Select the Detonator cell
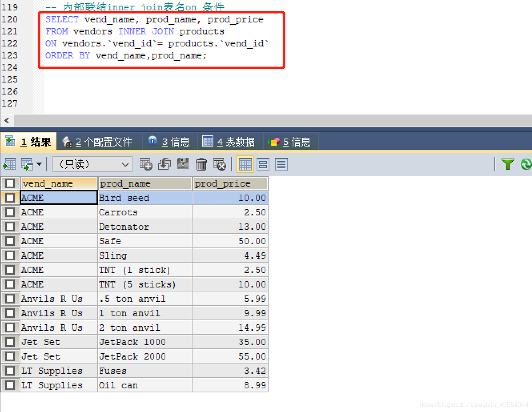Screen dimensions: 532x412 tap(145, 227)
